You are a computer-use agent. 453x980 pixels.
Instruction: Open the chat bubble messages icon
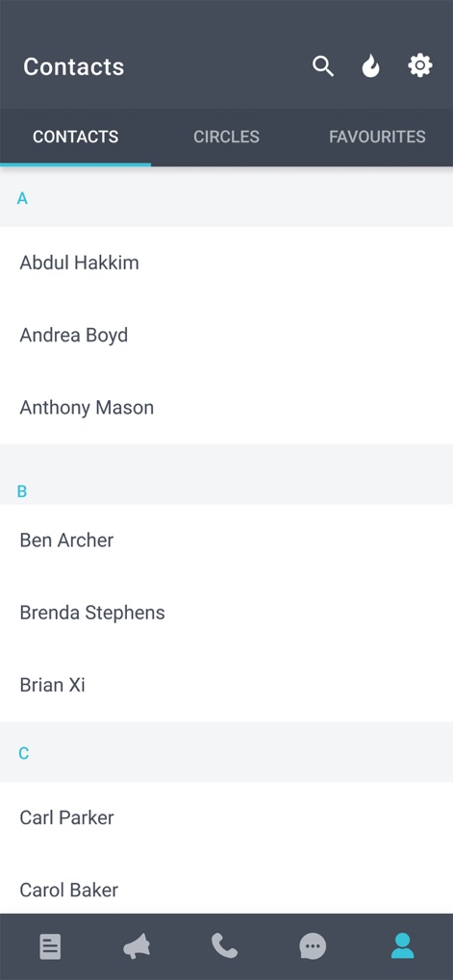point(313,946)
